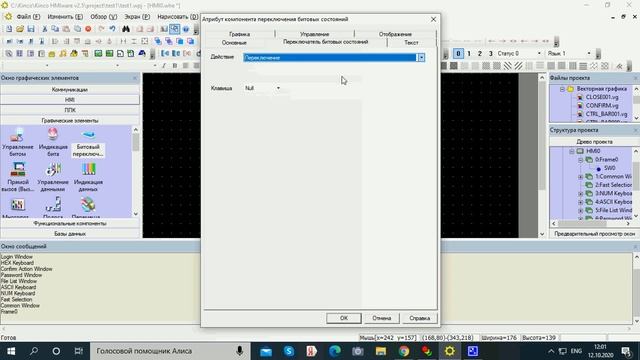Collapse the HMI0 tree node

tap(572, 151)
